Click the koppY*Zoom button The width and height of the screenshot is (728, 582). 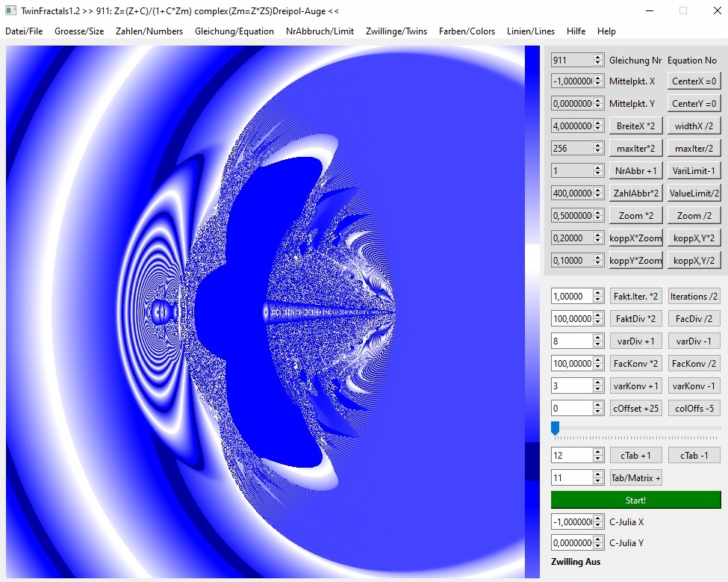click(635, 260)
